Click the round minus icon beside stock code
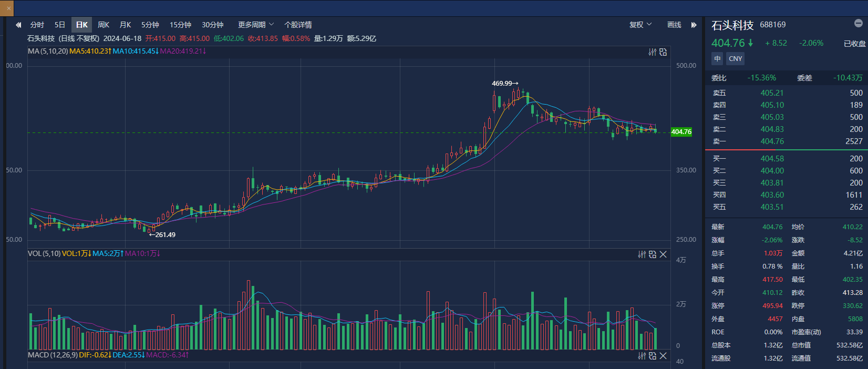 (x=858, y=23)
